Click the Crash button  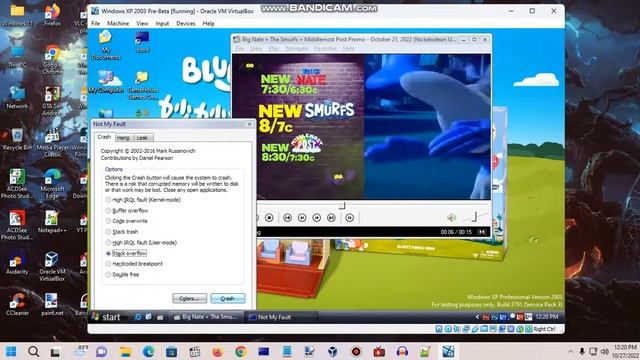228,298
